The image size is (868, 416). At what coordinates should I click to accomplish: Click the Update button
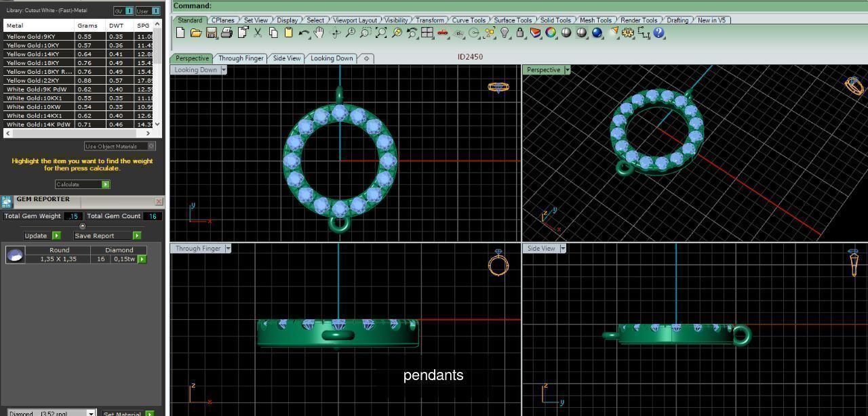point(42,236)
